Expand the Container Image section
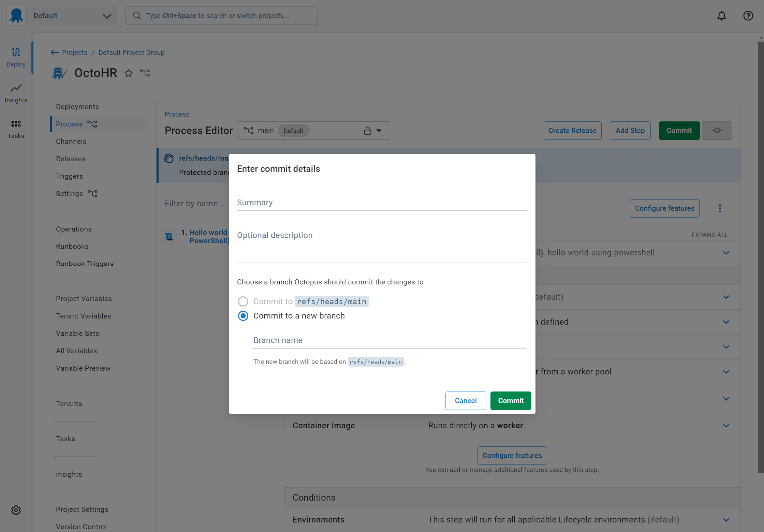764x532 pixels. [x=726, y=426]
